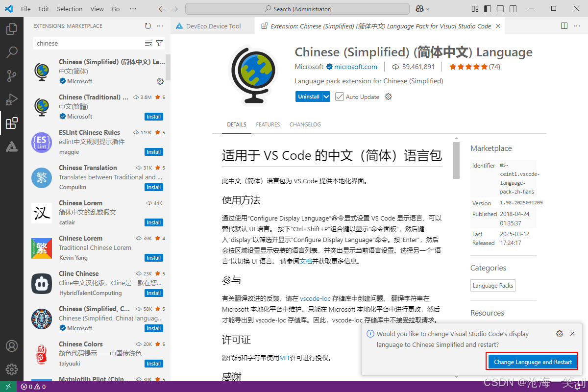This screenshot has height=392, width=588.
Task: Open the DevEco Device Tool sidebar icon
Action: [12, 147]
